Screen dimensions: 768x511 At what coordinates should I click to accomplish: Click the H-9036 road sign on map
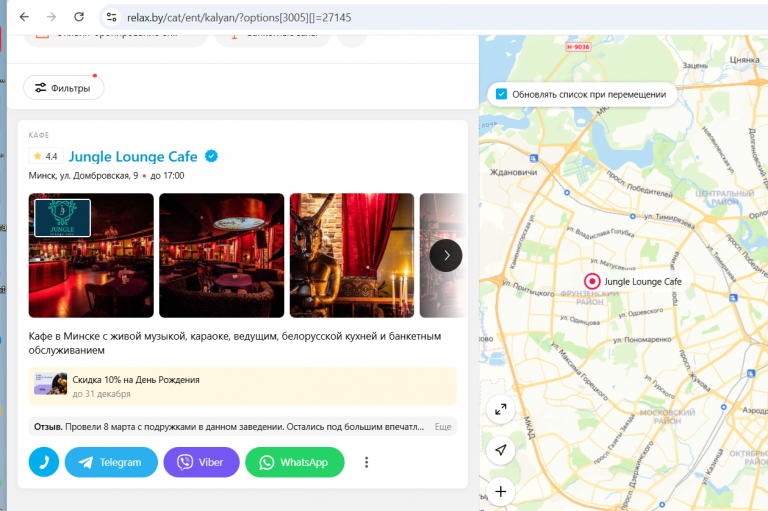(578, 47)
